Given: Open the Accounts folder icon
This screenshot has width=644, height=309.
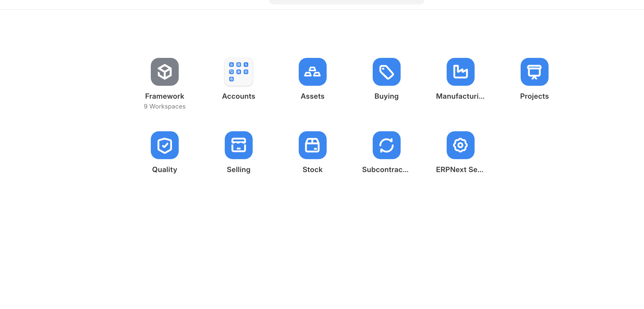Looking at the screenshot, I should coord(238,72).
